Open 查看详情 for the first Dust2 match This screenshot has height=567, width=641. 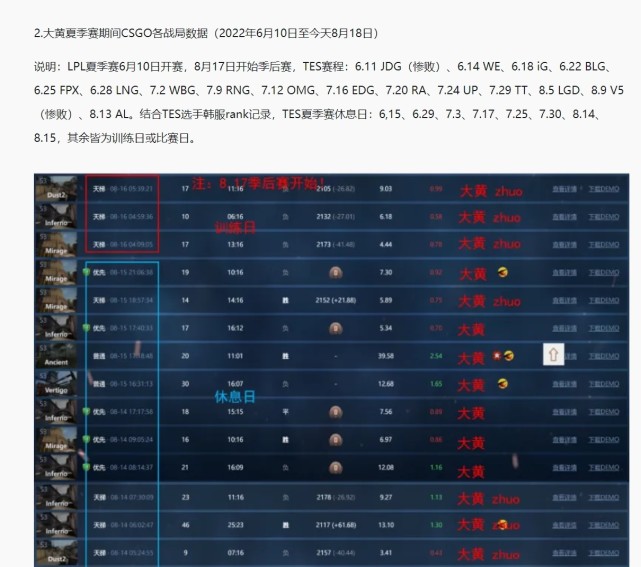(x=565, y=188)
